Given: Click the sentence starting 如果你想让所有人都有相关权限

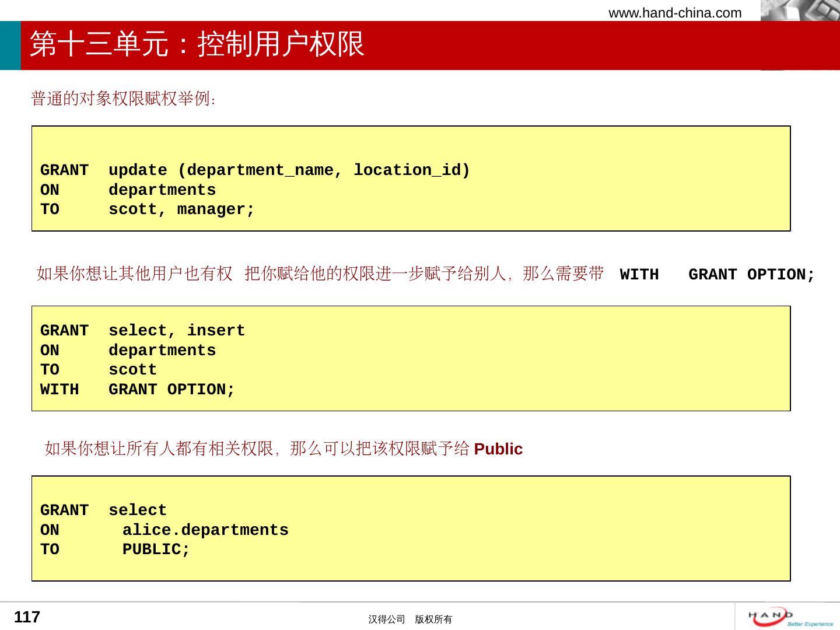Looking at the screenshot, I should 257,449.
